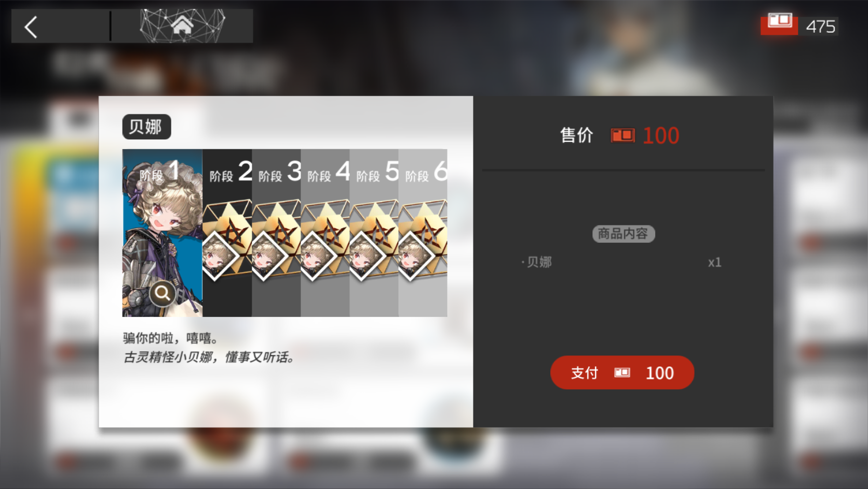Select the 阶段 6 token icon
The width and height of the screenshot is (868, 489).
point(423,241)
